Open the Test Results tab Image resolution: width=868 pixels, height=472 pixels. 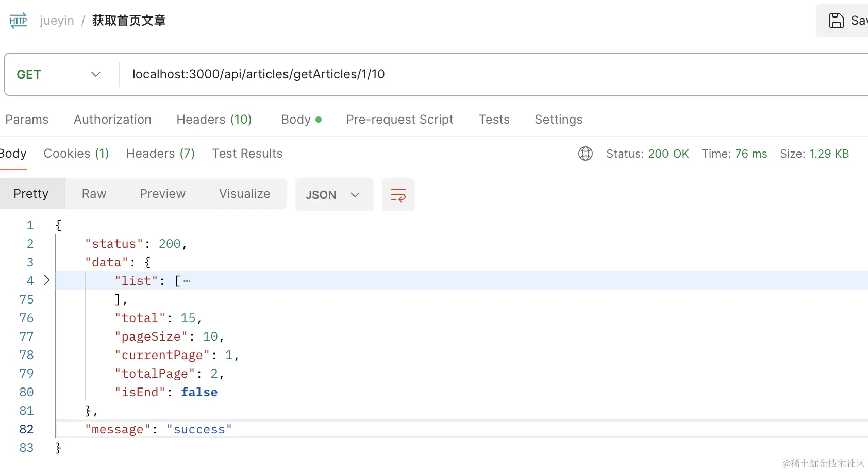click(x=247, y=154)
